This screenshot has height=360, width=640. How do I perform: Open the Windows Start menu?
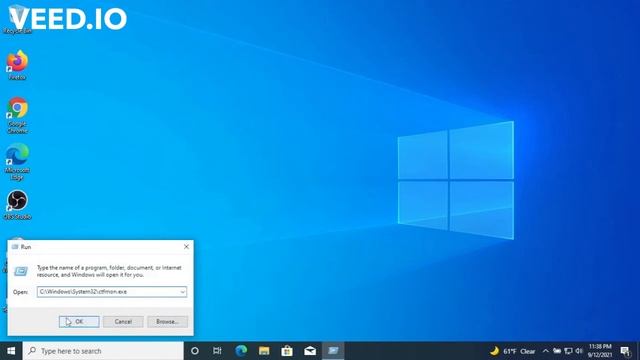11,351
